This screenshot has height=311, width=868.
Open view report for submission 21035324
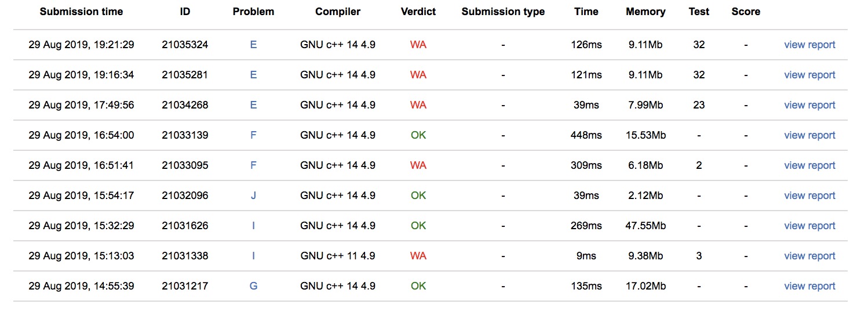[x=809, y=45]
